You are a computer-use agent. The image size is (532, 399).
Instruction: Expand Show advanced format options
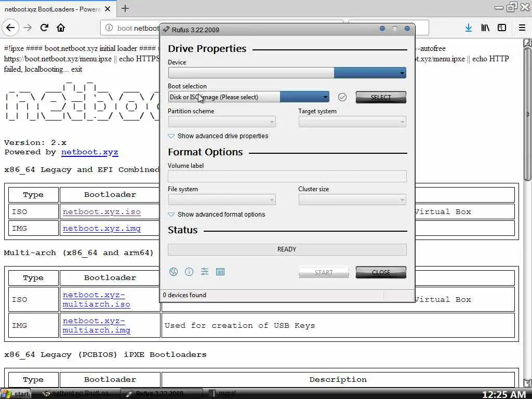point(217,215)
